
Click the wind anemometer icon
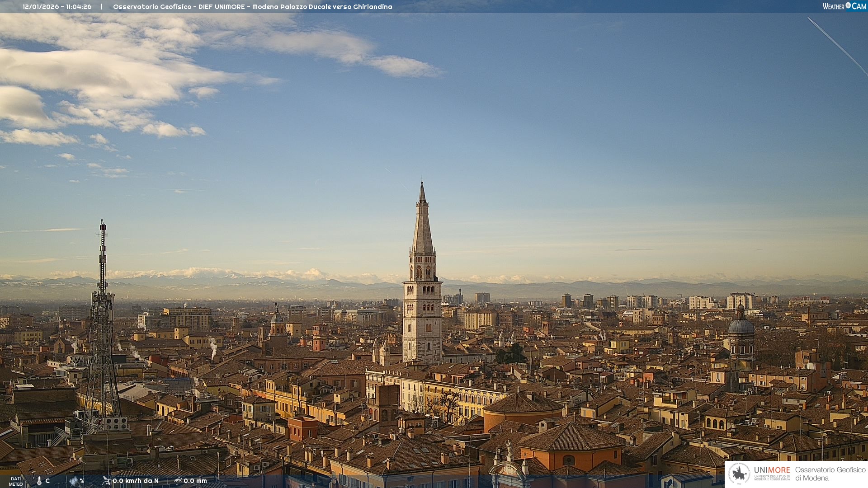(106, 481)
